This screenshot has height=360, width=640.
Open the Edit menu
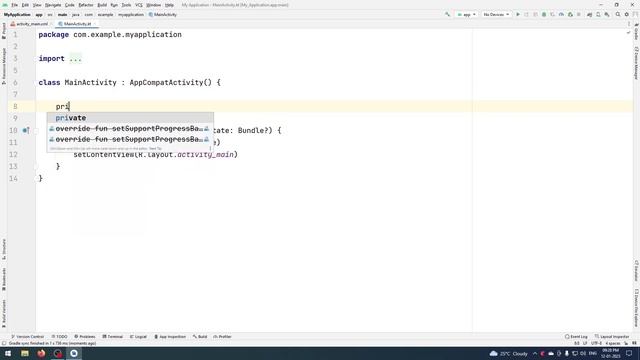25,5
